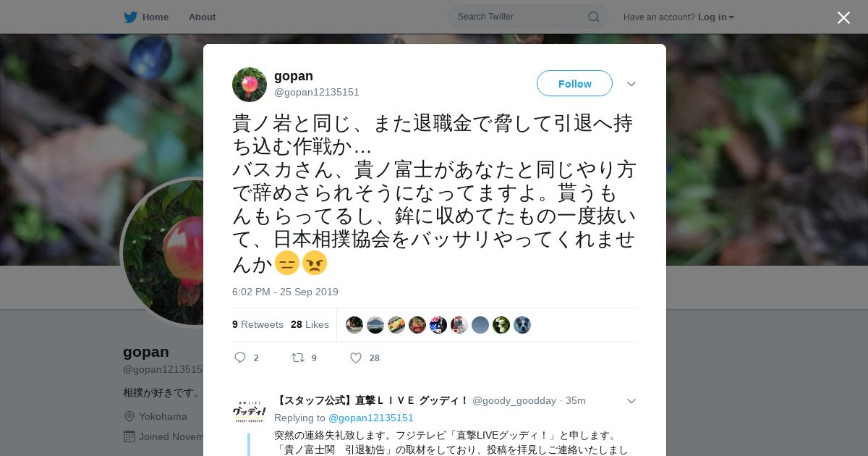
Task: Click the reply speech bubble icon
Action: coord(241,358)
